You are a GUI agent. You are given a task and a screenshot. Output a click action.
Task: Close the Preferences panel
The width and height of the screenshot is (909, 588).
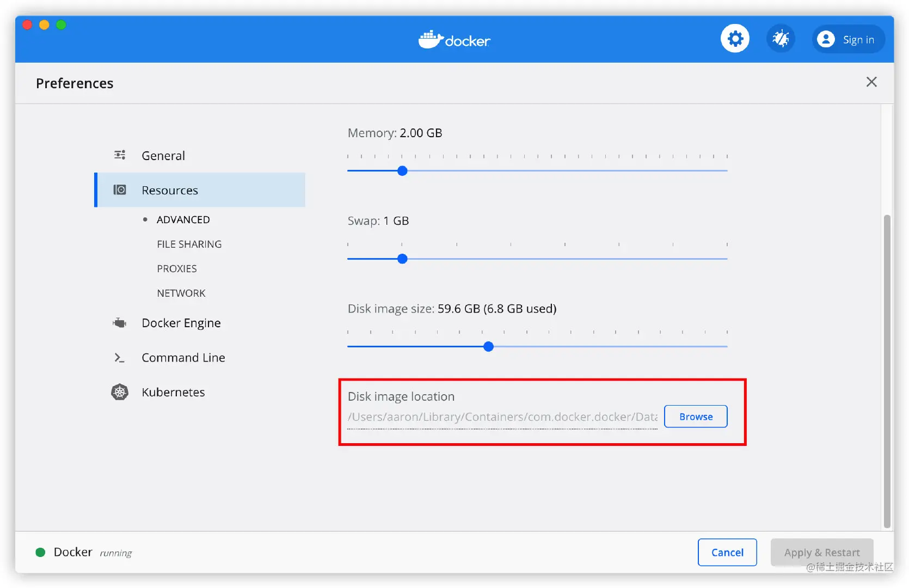pos(871,82)
